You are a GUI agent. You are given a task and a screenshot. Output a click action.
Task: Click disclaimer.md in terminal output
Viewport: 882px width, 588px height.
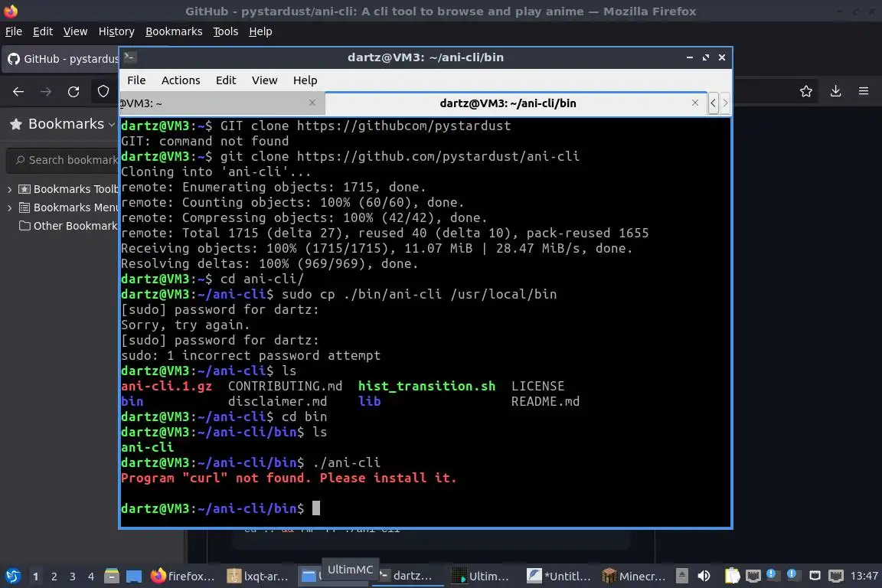tap(277, 401)
